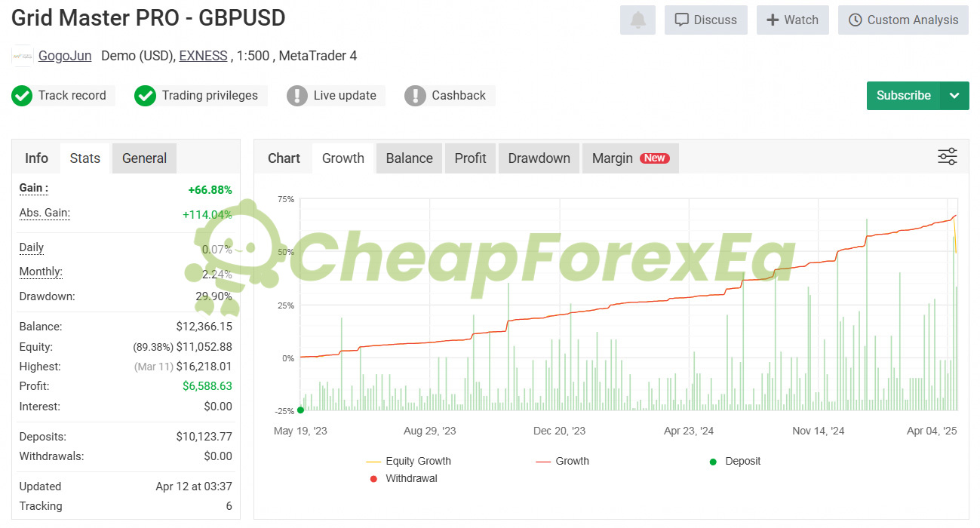Click the Monthly label
The height and width of the screenshot is (528, 980).
pyautogui.click(x=41, y=272)
